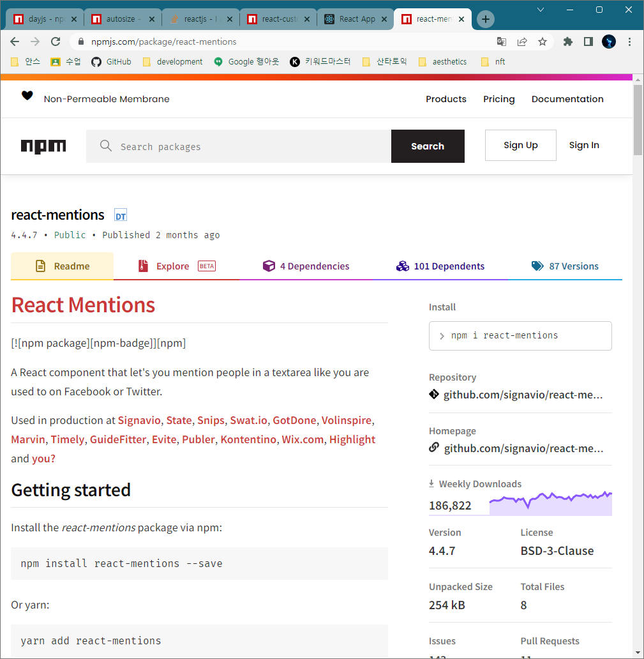This screenshot has width=644, height=659.
Task: Open the Swat.io link
Action: coord(248,420)
